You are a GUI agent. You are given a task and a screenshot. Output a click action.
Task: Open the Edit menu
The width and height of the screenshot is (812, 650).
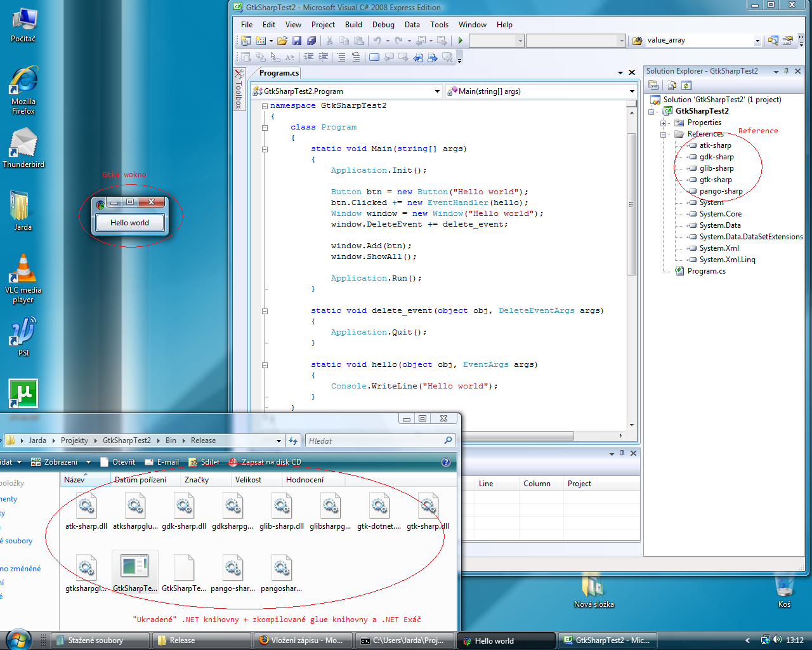point(269,25)
